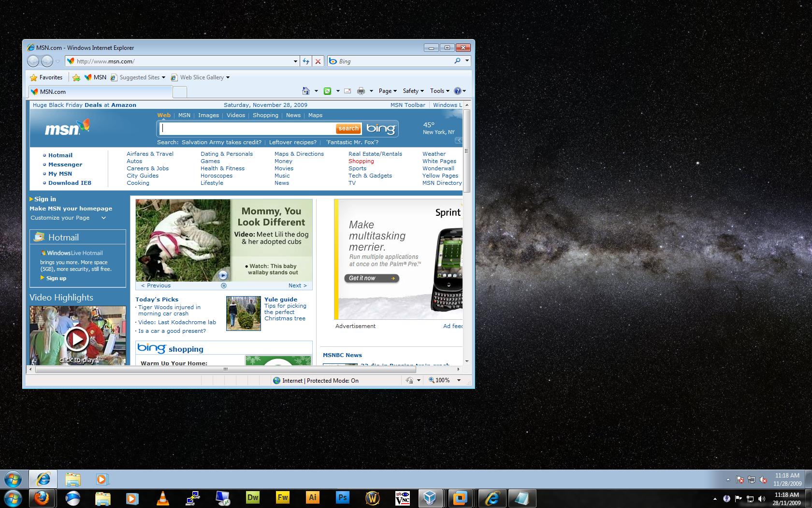Viewport: 812px width, 508px height.
Task: Click the Home icon in the command bar
Action: [305, 91]
